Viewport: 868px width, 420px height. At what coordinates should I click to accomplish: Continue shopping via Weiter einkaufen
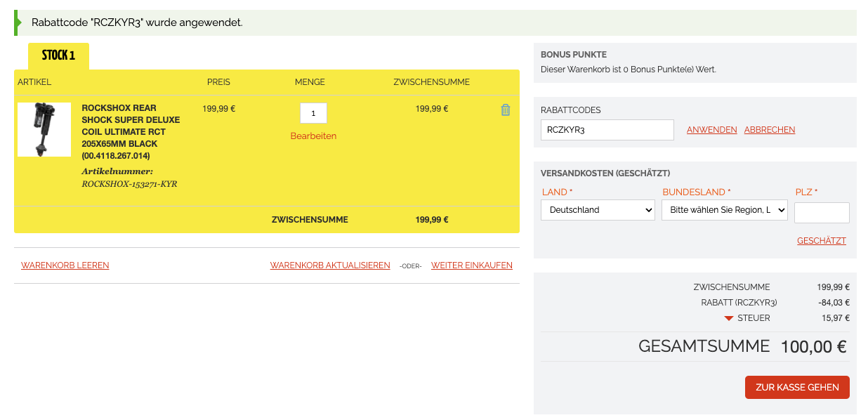(x=471, y=265)
